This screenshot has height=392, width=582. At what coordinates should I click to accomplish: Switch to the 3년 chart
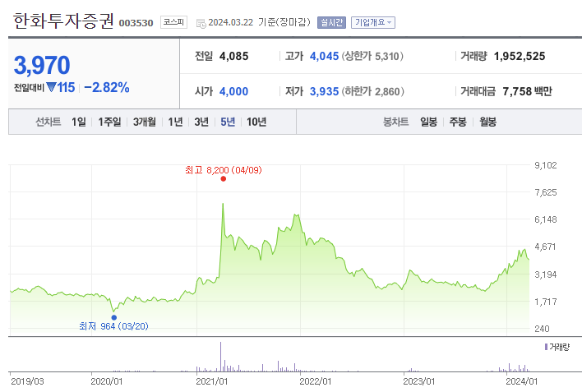point(201,122)
